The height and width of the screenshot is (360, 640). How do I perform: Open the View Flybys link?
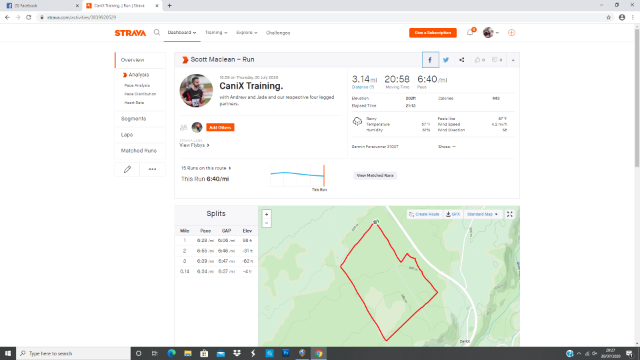[x=194, y=145]
